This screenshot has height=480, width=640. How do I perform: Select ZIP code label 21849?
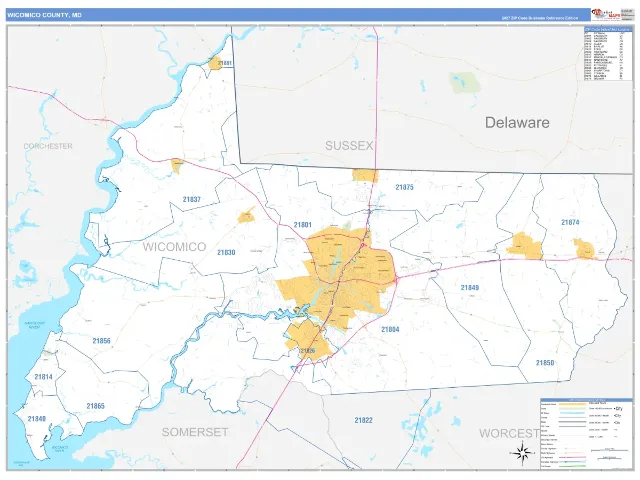(469, 288)
